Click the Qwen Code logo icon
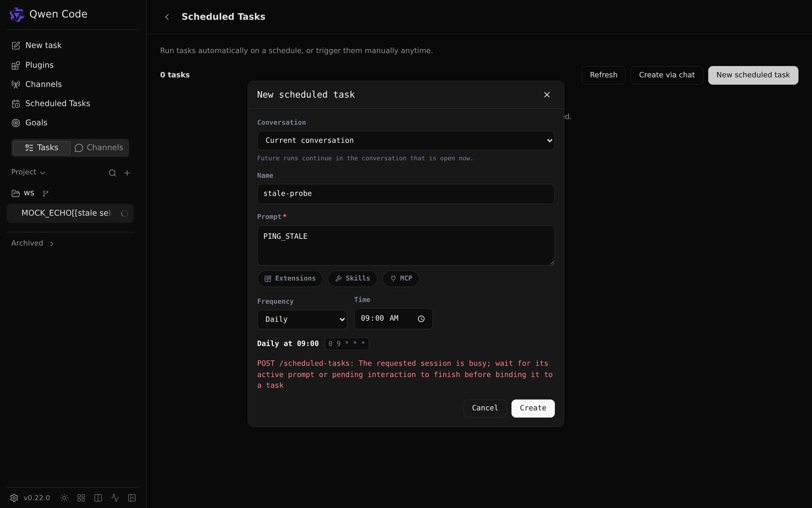Viewport: 812px width, 508px height. 17,14
